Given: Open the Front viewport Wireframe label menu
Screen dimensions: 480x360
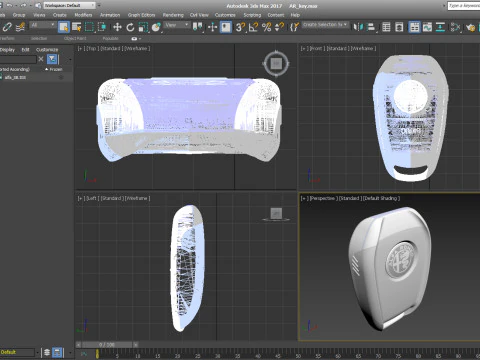Looking at the screenshot, I should 363,49.
